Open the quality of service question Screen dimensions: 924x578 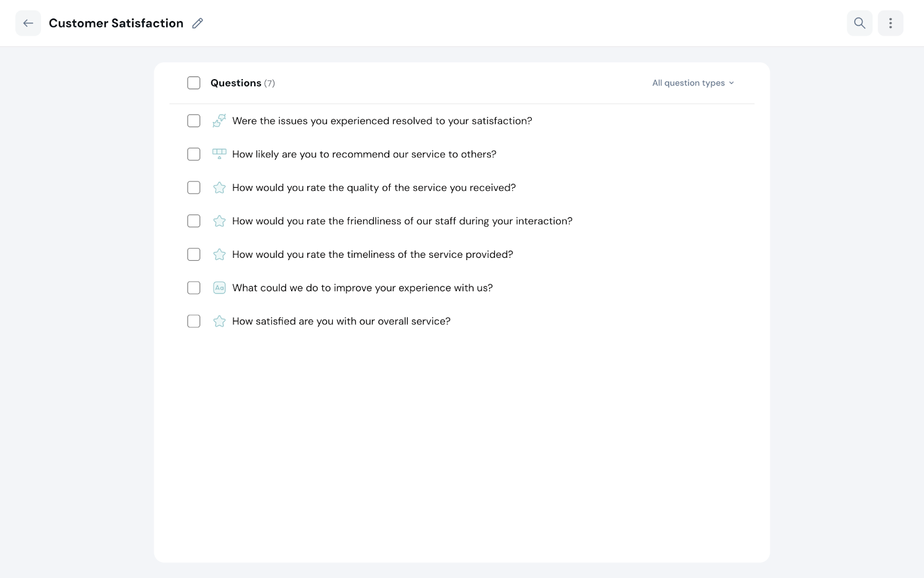(x=374, y=188)
